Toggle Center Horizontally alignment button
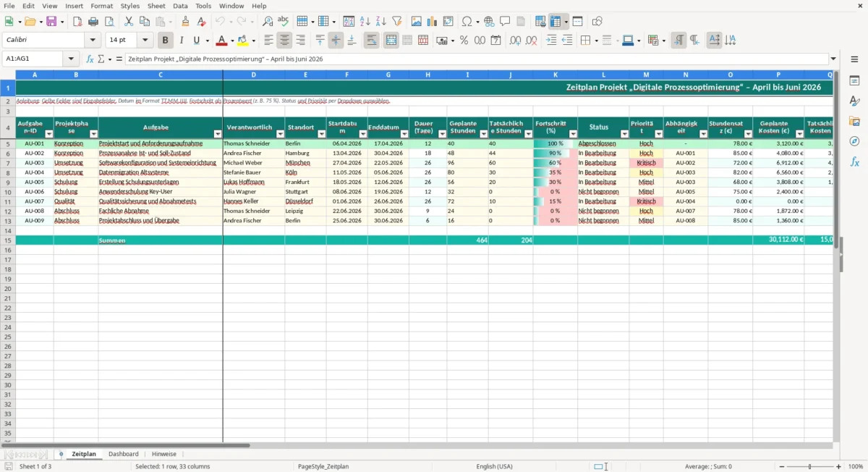Screen dimensions: 868x472 [x=285, y=41]
